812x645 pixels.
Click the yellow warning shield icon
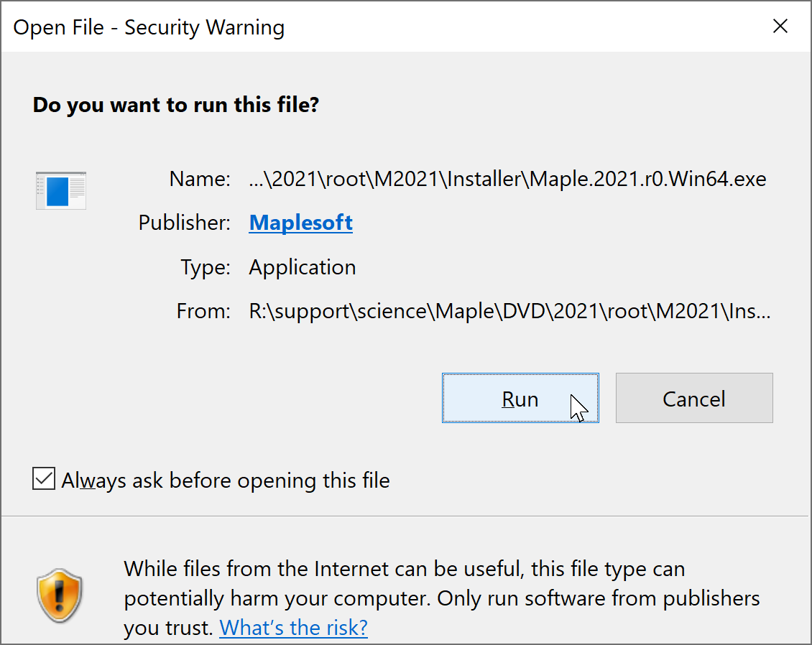click(60, 598)
